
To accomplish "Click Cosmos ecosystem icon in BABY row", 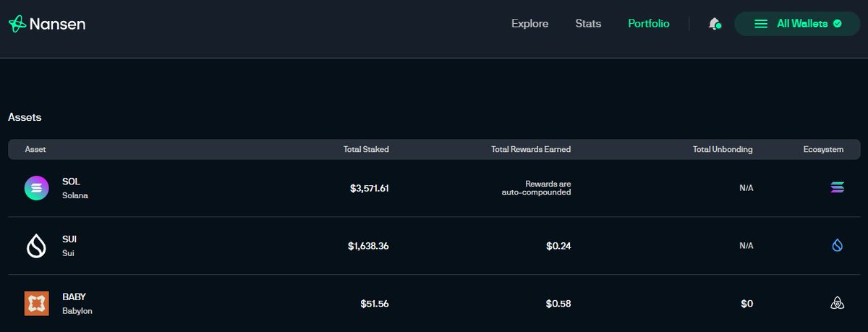I will [838, 304].
